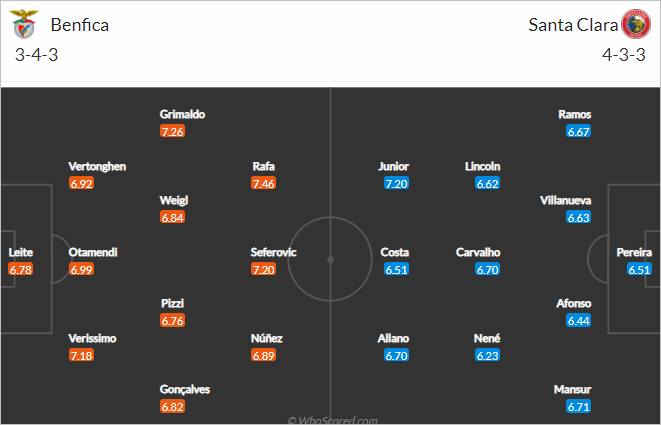Click Afonso's 6.44 rating badge

point(578,321)
